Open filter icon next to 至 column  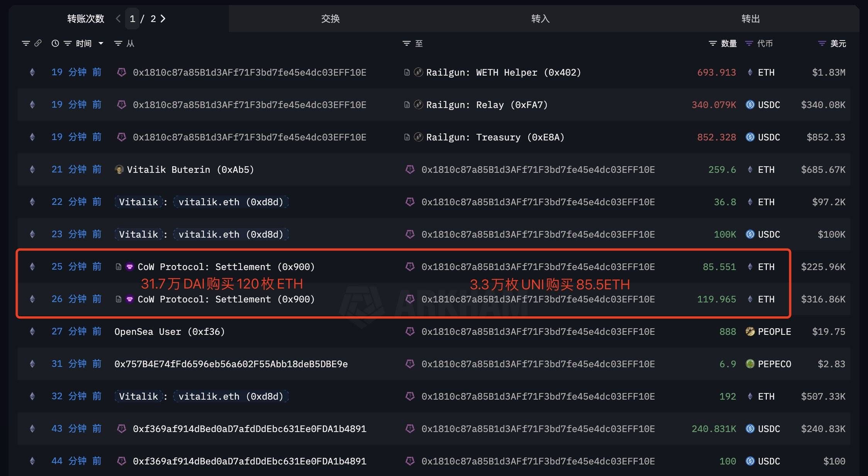tap(406, 43)
